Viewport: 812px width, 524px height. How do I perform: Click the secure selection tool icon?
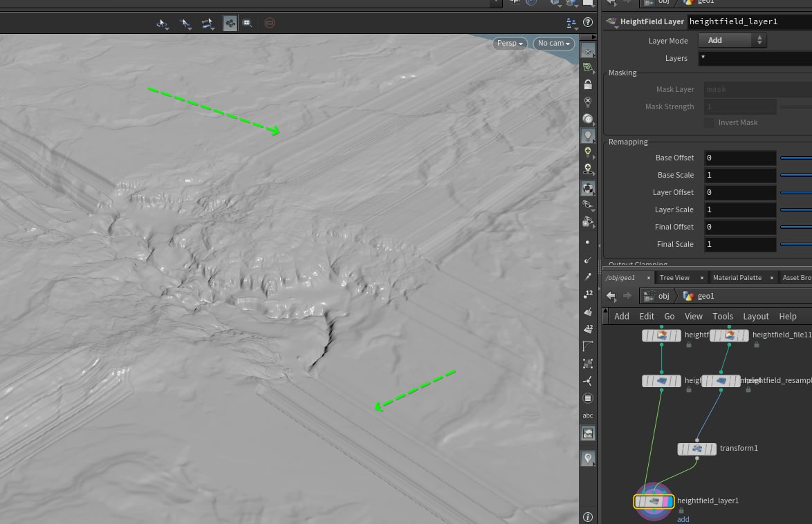[185, 24]
